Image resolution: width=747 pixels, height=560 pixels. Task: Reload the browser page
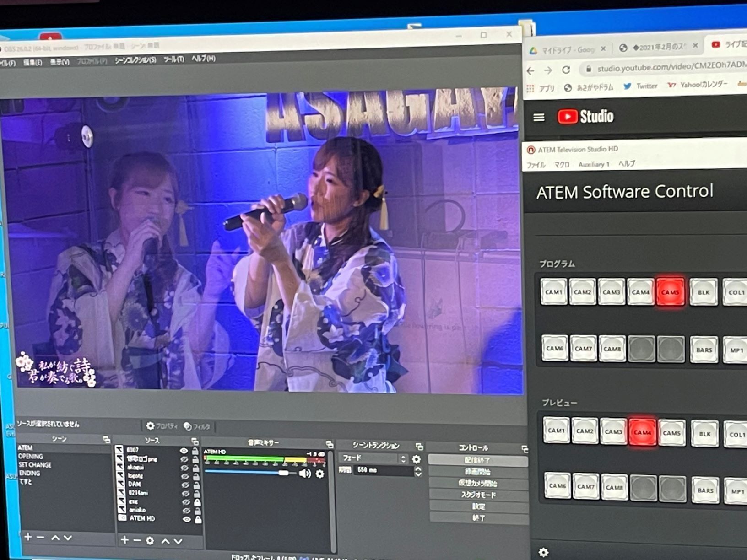566,70
